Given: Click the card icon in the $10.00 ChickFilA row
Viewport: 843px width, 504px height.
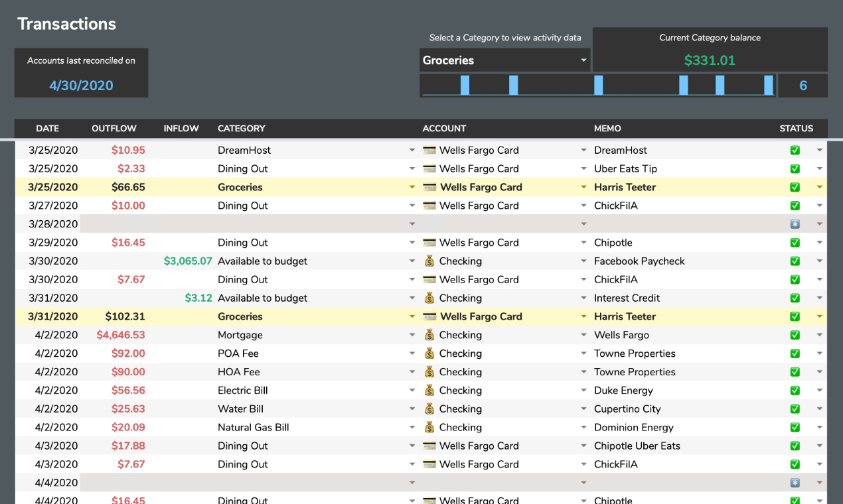Looking at the screenshot, I should (x=429, y=206).
